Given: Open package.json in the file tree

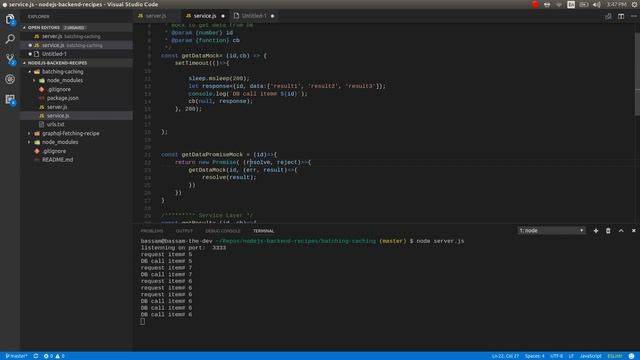Looking at the screenshot, I should (x=76, y=98).
